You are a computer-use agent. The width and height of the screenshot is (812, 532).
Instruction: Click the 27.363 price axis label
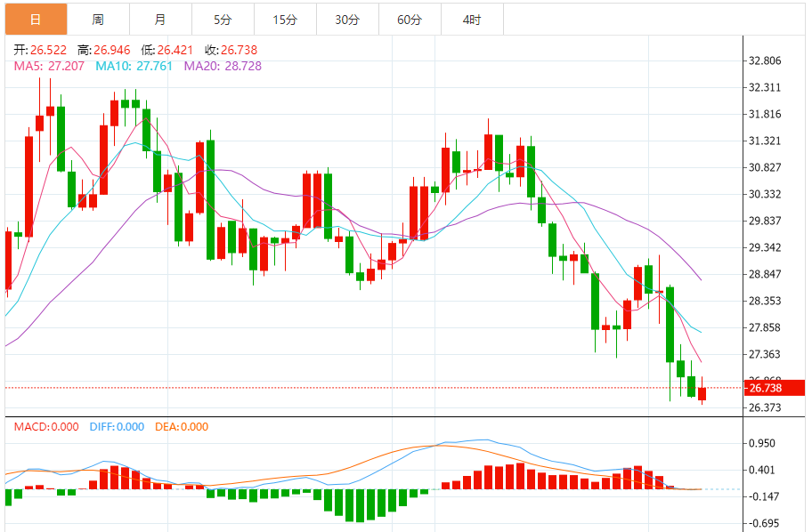pyautogui.click(x=765, y=354)
